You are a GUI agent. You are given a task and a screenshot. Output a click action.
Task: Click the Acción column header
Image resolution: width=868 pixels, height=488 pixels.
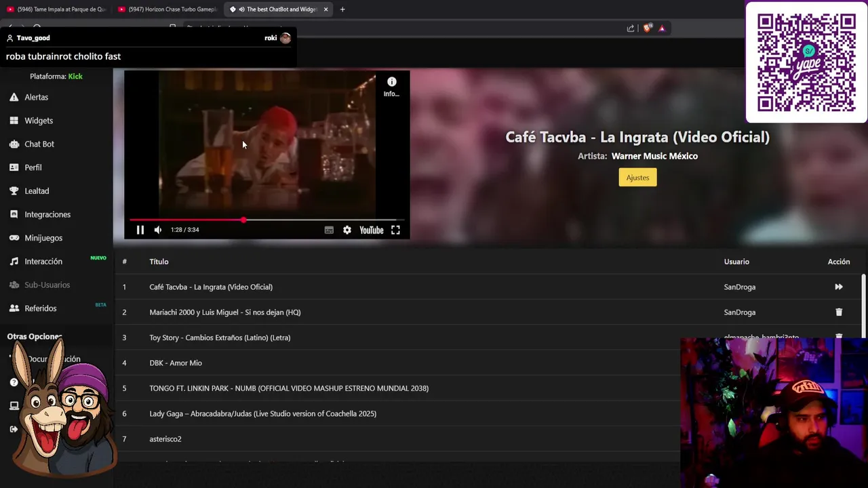point(839,262)
